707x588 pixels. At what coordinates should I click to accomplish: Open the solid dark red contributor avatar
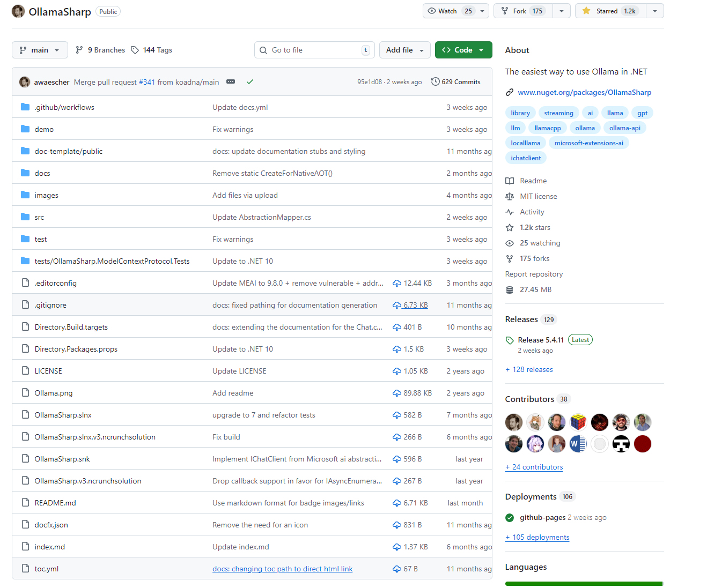tap(643, 444)
